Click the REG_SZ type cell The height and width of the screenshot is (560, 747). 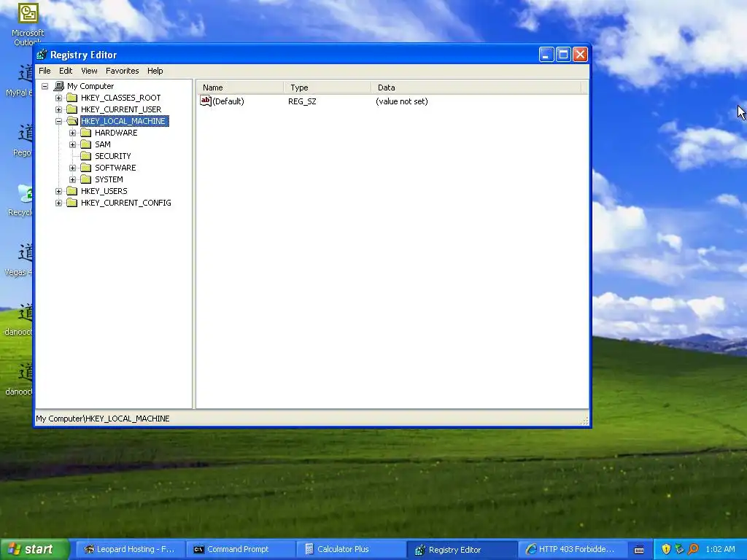tap(302, 101)
